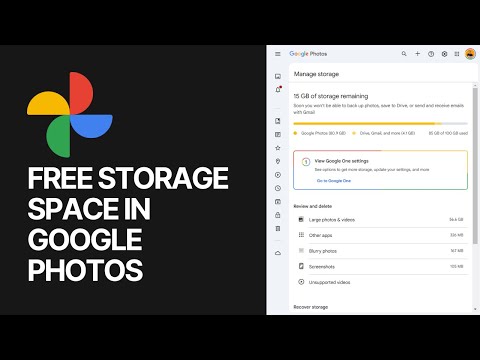
Task: Go to Photos in the sidebar
Action: 278,76
